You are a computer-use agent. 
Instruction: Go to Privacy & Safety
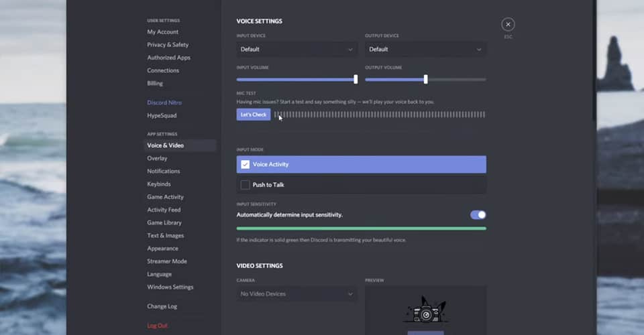coord(168,45)
